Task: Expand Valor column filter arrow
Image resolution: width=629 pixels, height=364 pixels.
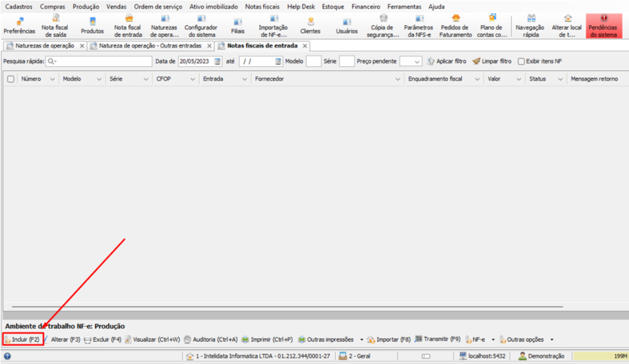Action: (x=519, y=80)
